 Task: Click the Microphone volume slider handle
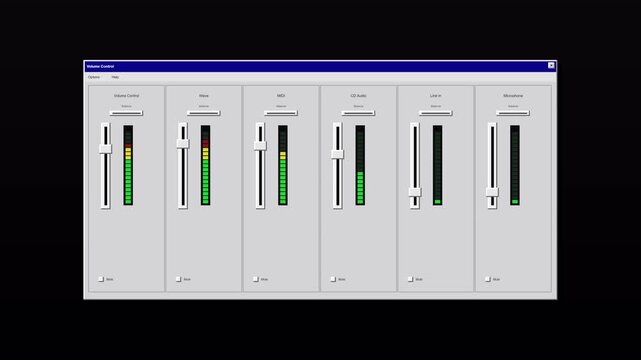click(x=492, y=192)
